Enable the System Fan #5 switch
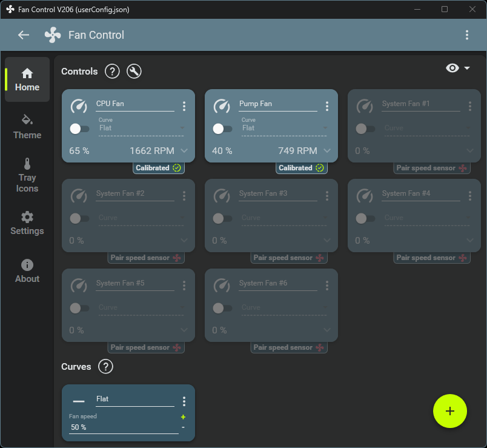The image size is (487, 448). pos(79,308)
